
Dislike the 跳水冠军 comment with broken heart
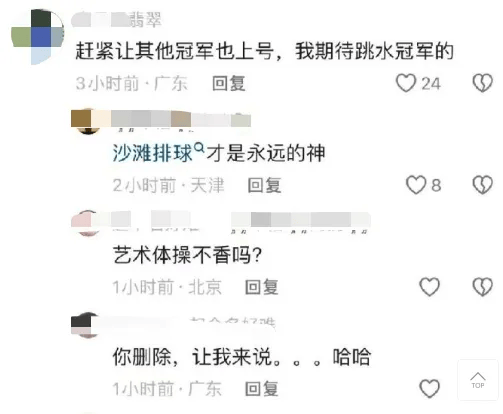point(482,83)
